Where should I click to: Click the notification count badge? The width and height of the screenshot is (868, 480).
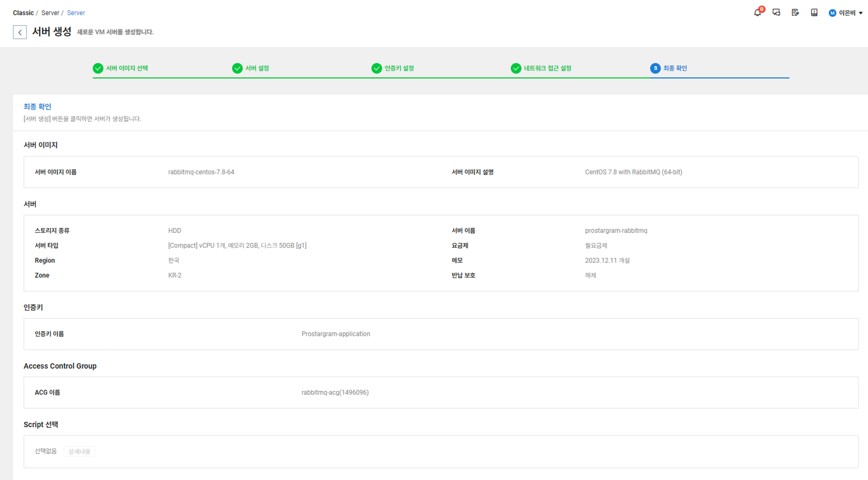(x=762, y=9)
